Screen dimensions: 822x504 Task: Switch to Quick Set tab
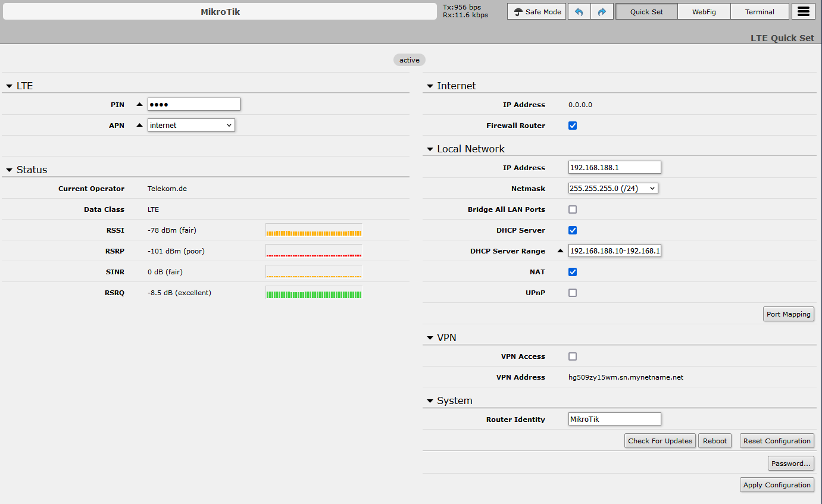click(646, 11)
